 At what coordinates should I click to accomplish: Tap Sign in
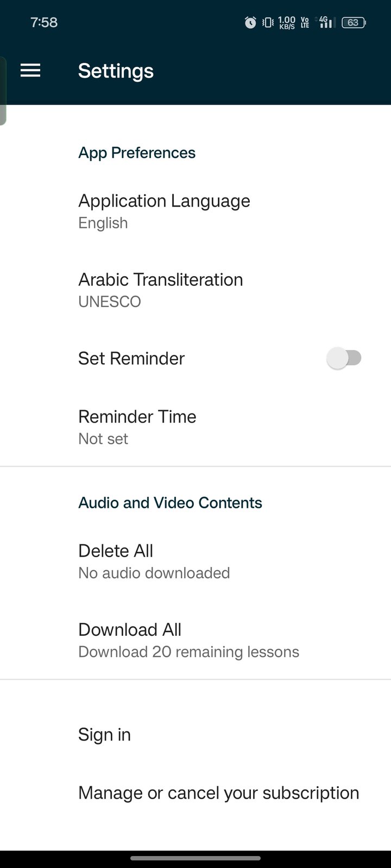click(x=104, y=735)
